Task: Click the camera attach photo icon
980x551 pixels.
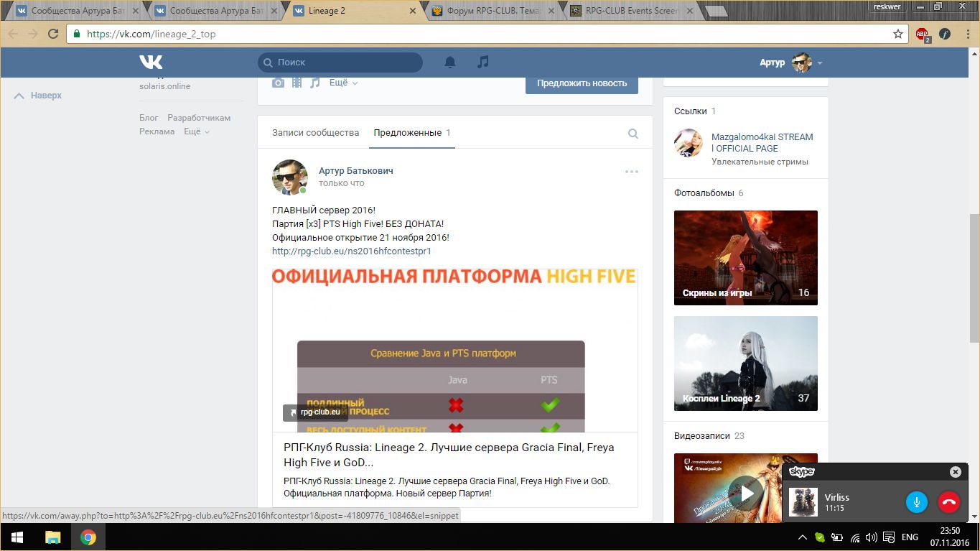Action: pos(278,83)
